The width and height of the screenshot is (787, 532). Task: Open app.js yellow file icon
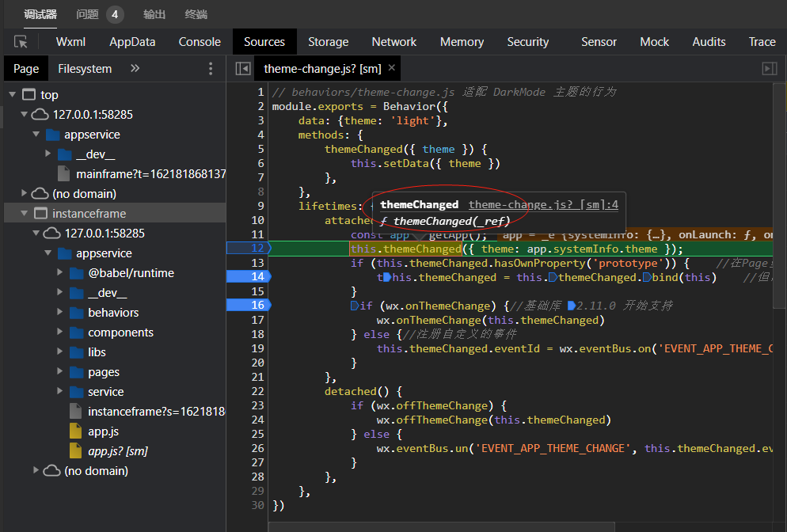coord(76,431)
